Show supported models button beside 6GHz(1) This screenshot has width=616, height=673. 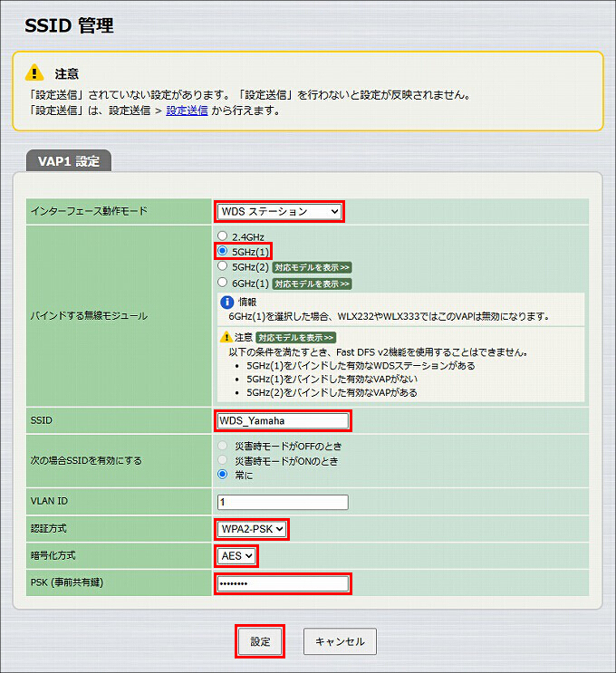(313, 284)
